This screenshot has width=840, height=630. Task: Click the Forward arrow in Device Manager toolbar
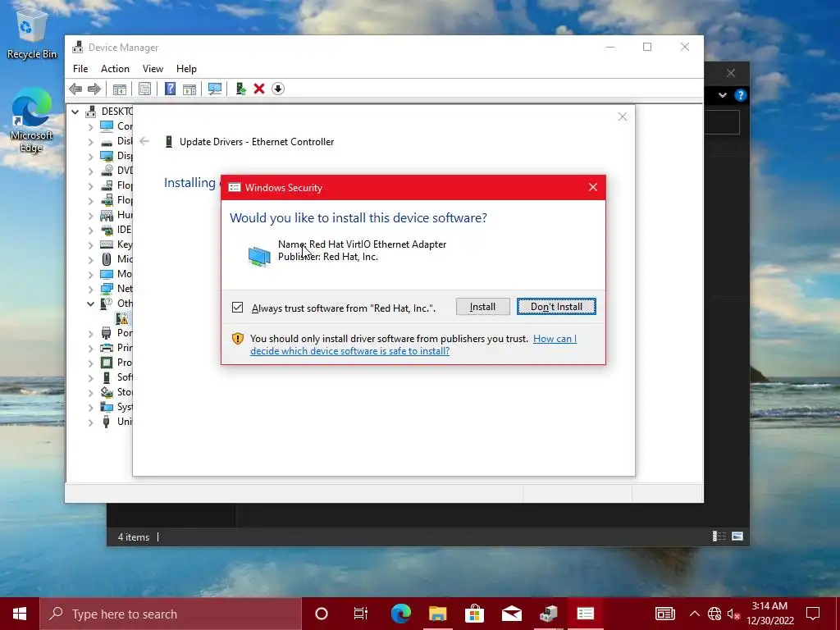[94, 89]
